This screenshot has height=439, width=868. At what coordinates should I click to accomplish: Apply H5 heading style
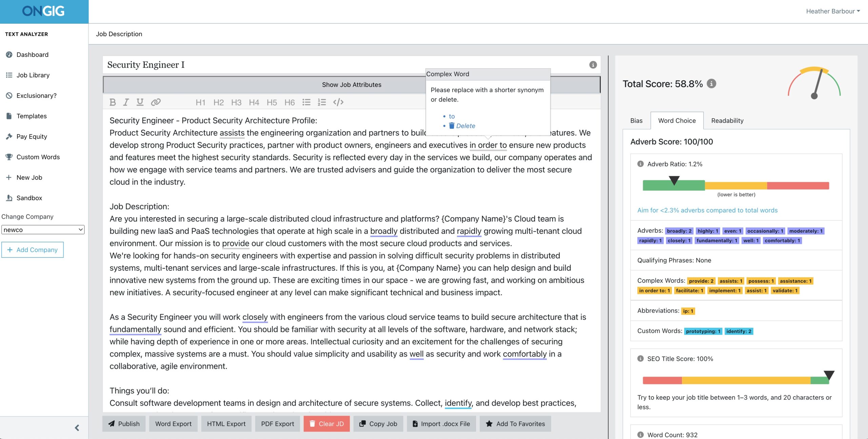click(x=272, y=102)
